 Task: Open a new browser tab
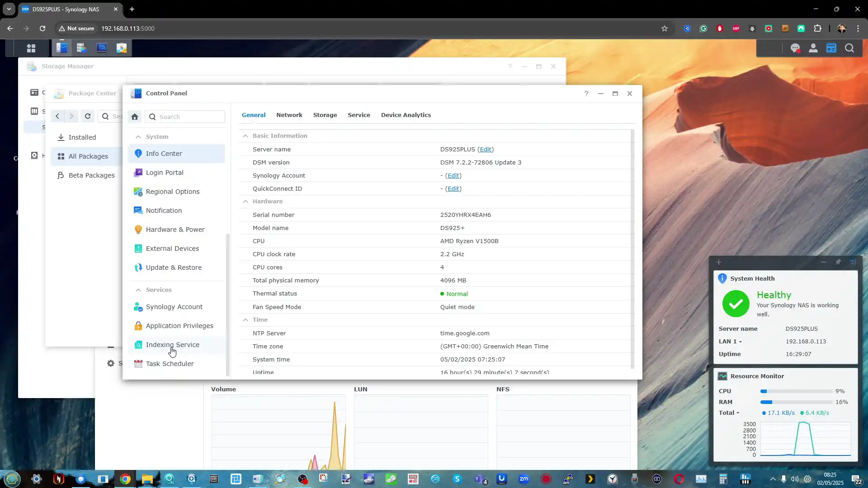pos(132,9)
